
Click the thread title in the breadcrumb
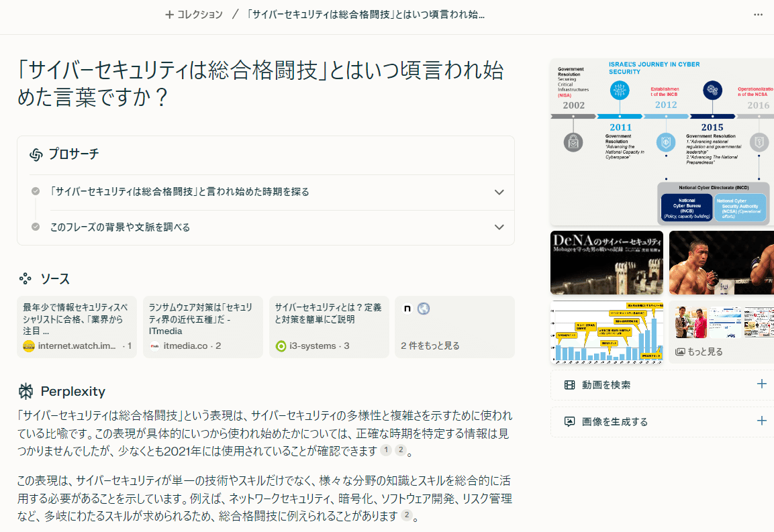pos(365,15)
